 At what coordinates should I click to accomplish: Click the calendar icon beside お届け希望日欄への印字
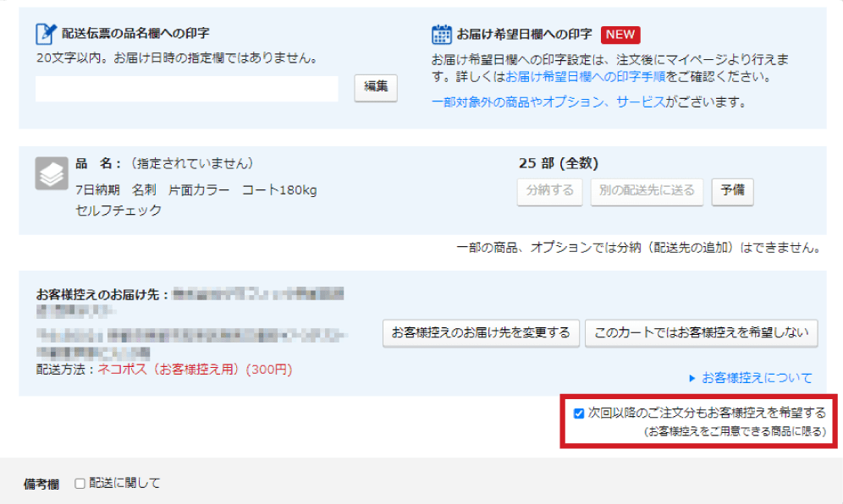pyautogui.click(x=441, y=34)
